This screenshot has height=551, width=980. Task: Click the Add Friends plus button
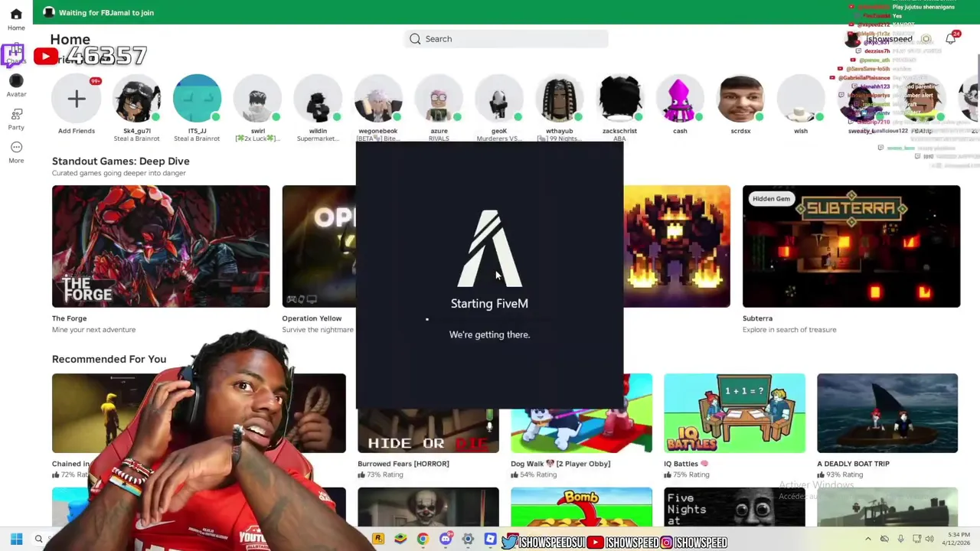click(77, 99)
